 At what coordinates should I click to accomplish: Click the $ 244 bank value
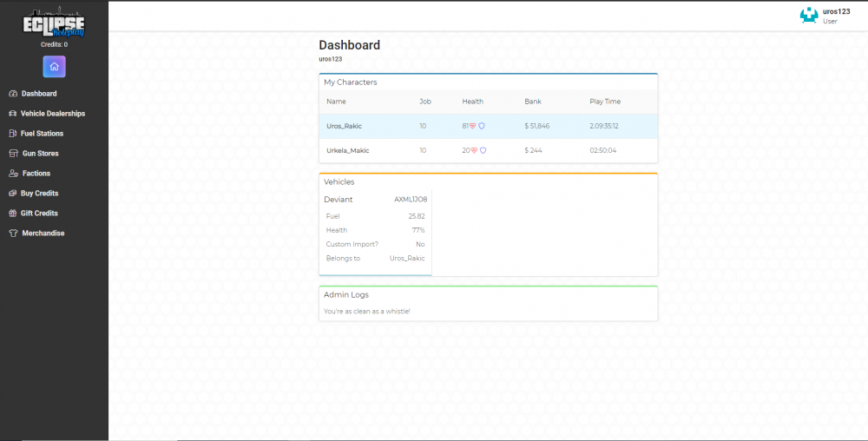coord(533,150)
